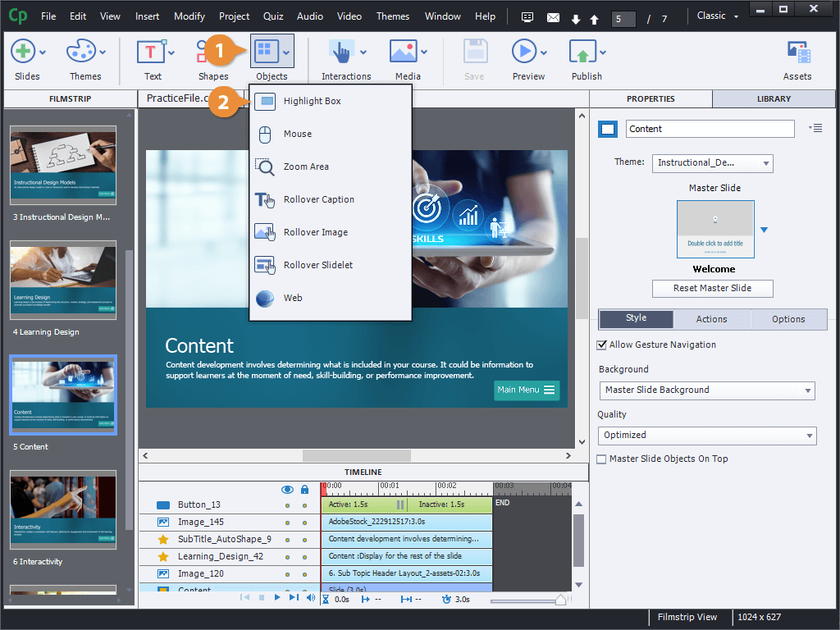Open the Interactions toolbar icon
The image size is (840, 630).
(x=341, y=52)
